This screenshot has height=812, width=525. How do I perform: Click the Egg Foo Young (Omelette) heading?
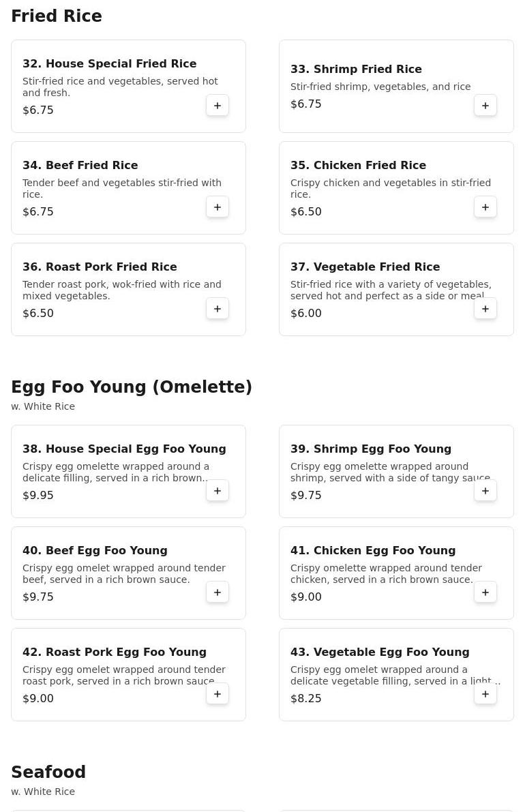click(132, 387)
